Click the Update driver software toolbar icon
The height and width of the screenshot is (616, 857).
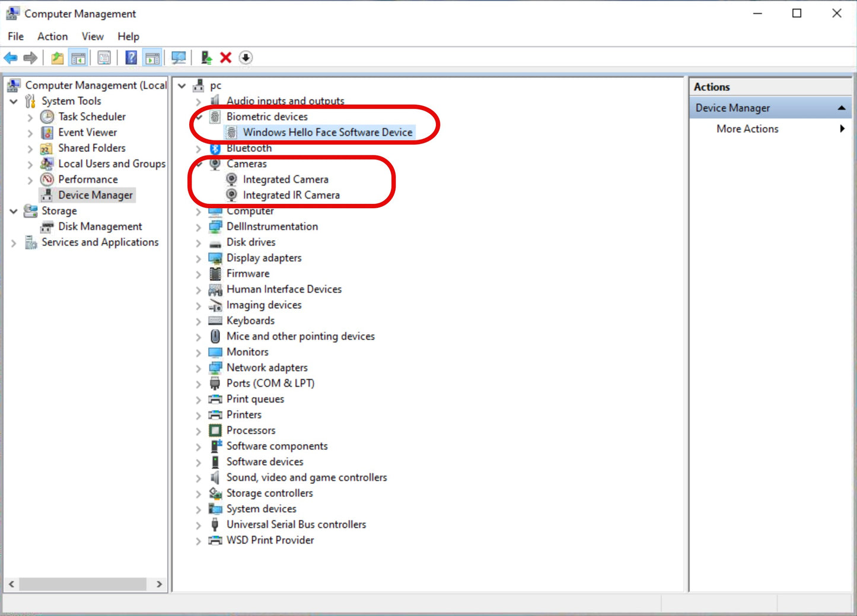point(206,58)
